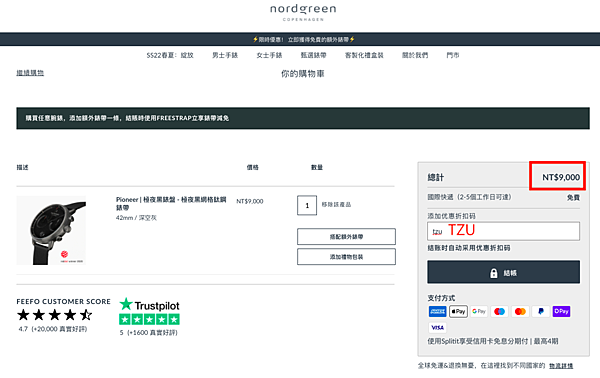Click the 42mm / 深空灰 variant text
The height and width of the screenshot is (378, 600).
136,218
